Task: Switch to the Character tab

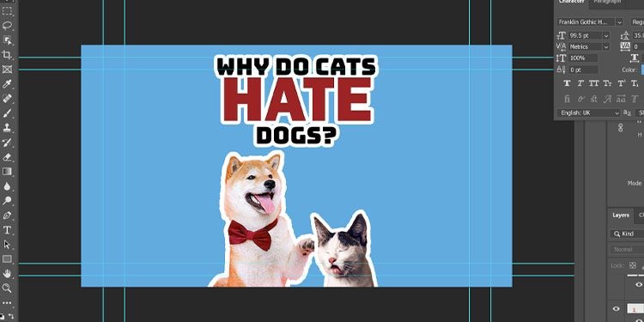Action: [571, 2]
